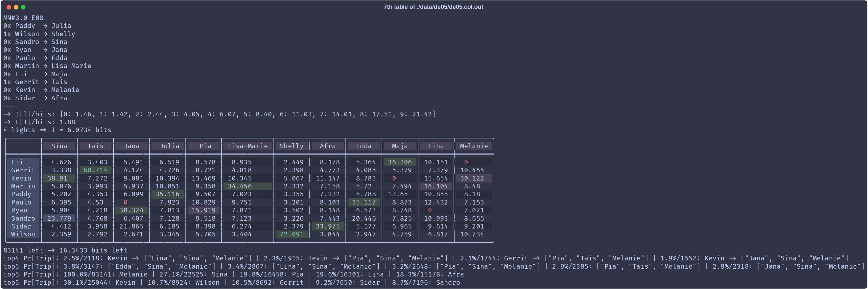Click the red close window button

[9, 7]
